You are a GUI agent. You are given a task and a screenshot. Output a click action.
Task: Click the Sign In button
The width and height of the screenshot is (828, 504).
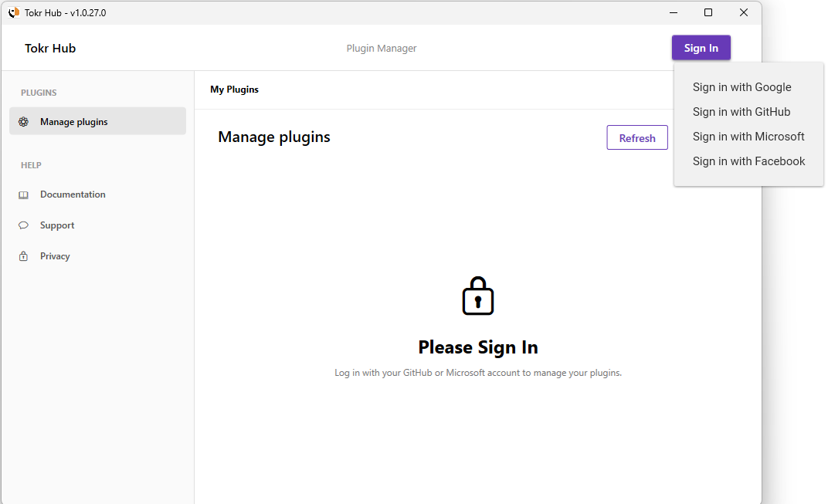701,47
